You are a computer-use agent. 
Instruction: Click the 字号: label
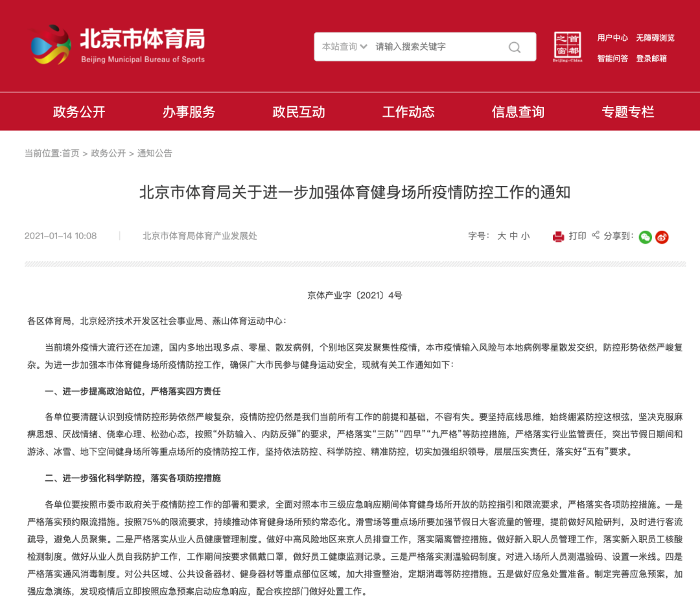[x=478, y=236]
